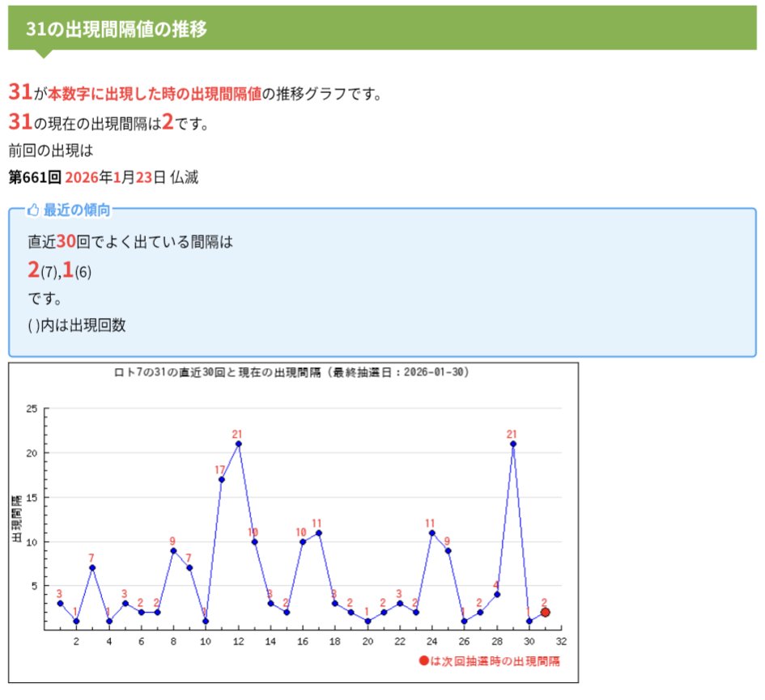The width and height of the screenshot is (765, 700).
Task: Click the data point labeled 17
Action: point(222,480)
